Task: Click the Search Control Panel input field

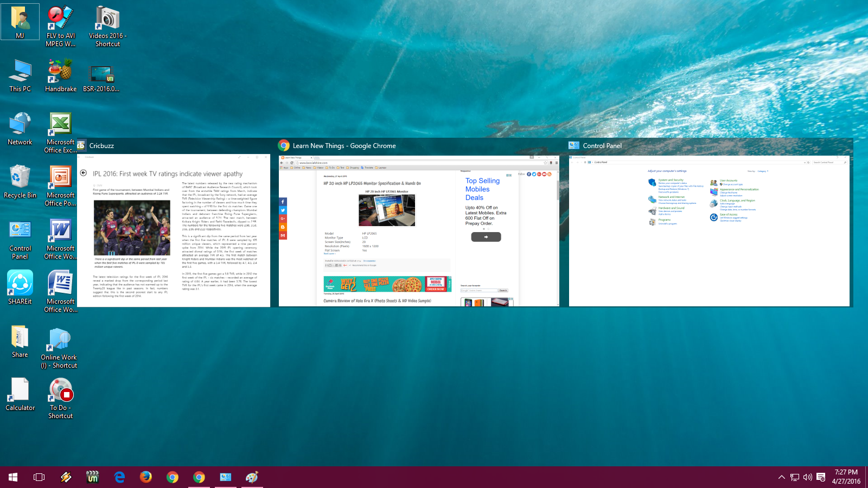Action: (829, 162)
